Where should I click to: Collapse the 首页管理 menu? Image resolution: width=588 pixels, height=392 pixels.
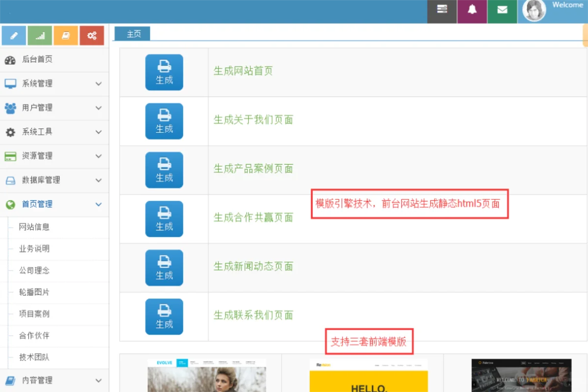tap(54, 204)
